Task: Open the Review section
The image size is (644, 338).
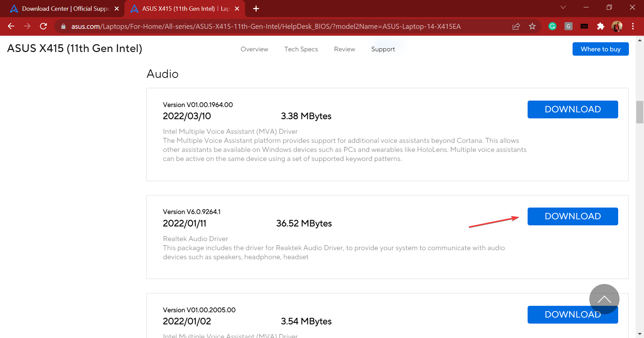Action: coord(344,49)
